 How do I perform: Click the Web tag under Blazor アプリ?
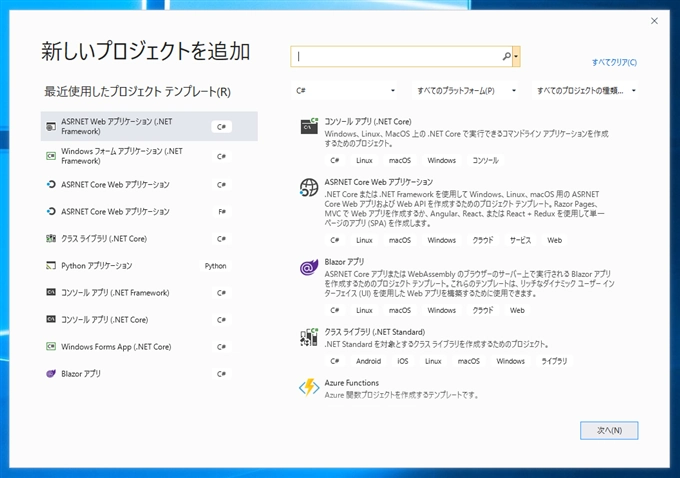click(517, 311)
